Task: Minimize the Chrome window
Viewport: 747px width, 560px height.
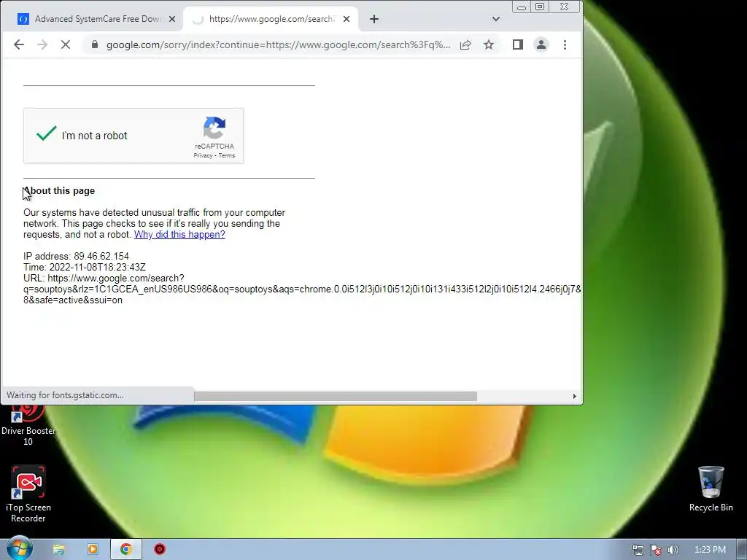Action: 521,7
